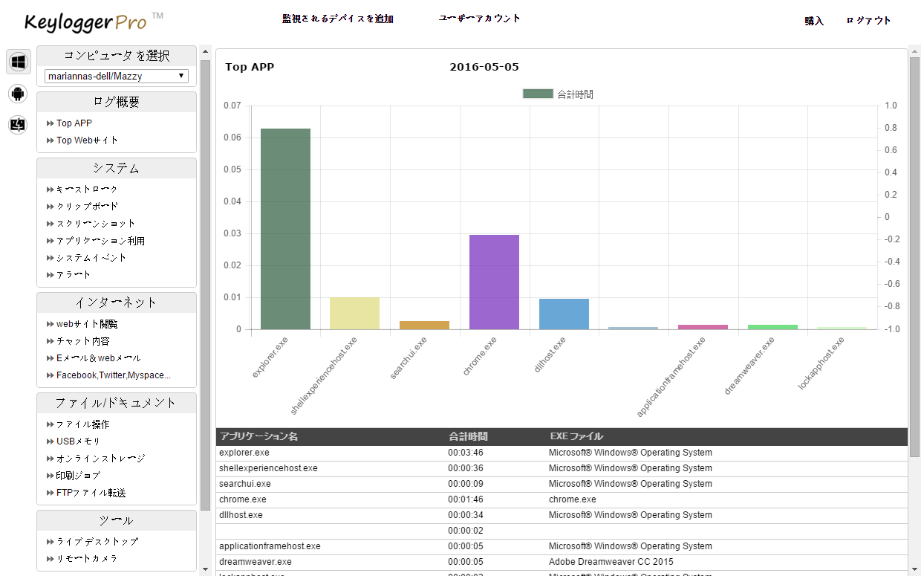
Task: Launch ライブ デスクトップ tool
Action: (x=97, y=542)
